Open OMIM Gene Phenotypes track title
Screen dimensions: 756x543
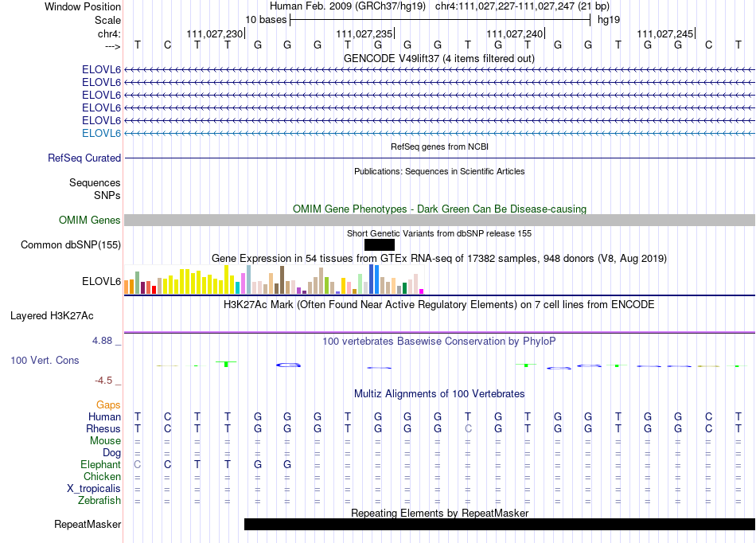click(x=439, y=209)
